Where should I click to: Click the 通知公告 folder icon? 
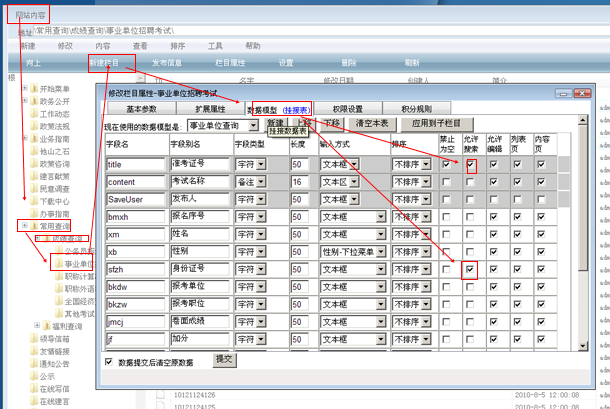[x=34, y=363]
